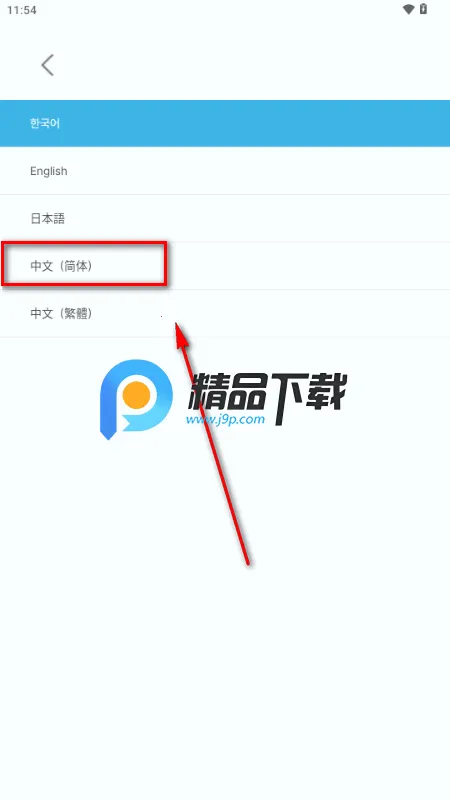450x800 pixels.
Task: Click the orange circle inside the logo
Action: point(136,394)
